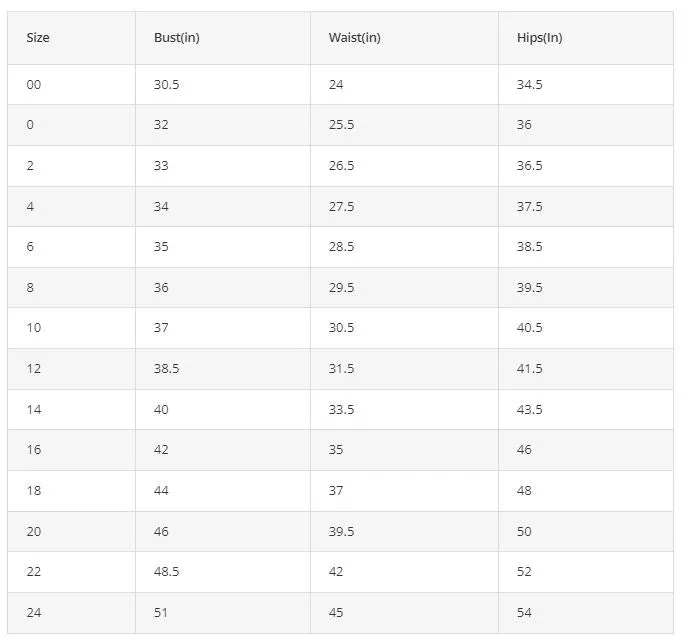Select bust value 35 for size 6
Viewport: 685px width, 642px height.
tap(161, 246)
